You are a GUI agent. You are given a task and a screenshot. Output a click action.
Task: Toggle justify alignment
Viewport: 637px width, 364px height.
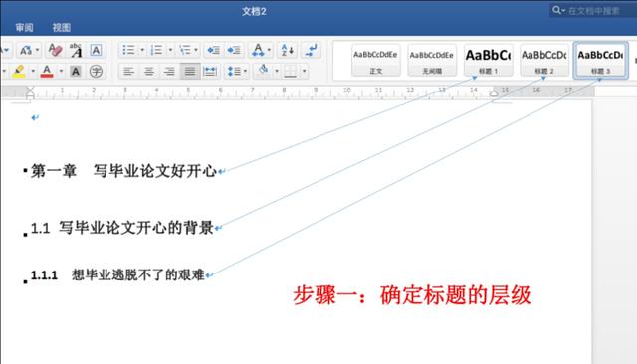click(x=190, y=72)
